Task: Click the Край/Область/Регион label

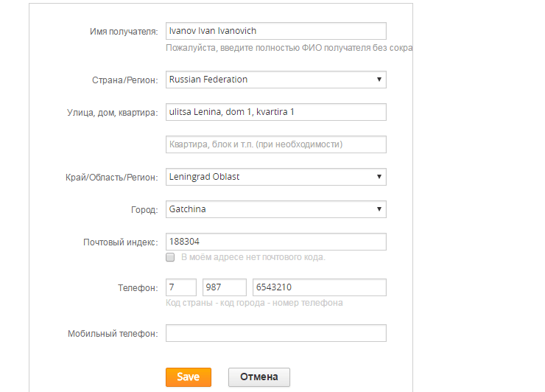Action: [111, 178]
